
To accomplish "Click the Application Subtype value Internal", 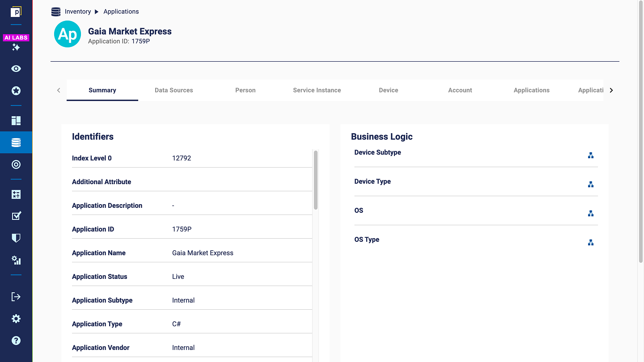I will [x=183, y=300].
